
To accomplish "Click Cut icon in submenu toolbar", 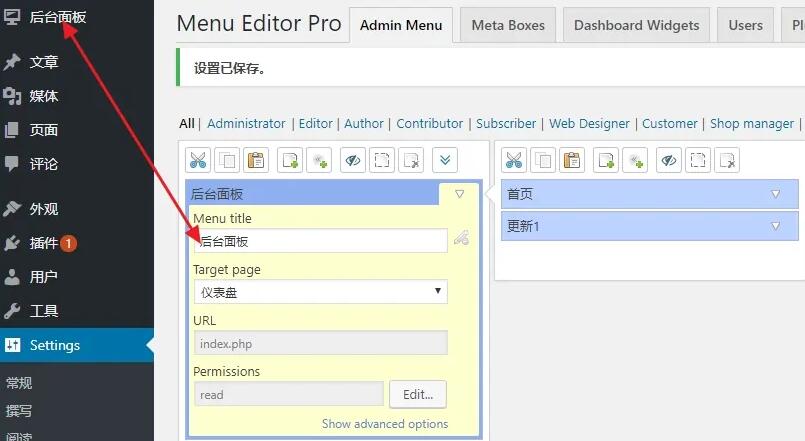I will tap(514, 160).
